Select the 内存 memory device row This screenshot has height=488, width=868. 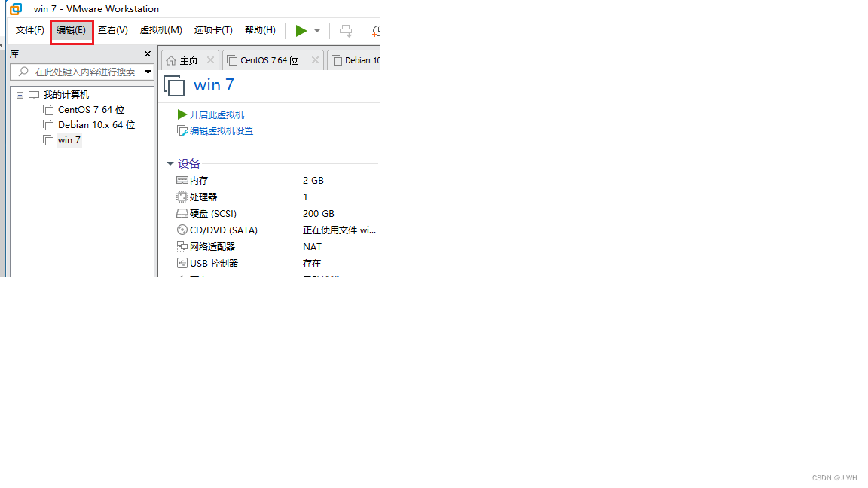pos(277,181)
